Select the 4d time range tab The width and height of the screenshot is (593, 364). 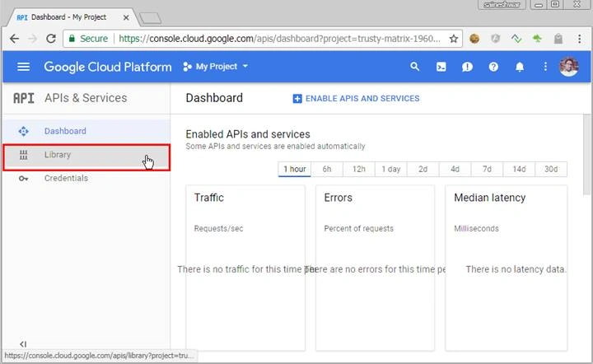(455, 169)
